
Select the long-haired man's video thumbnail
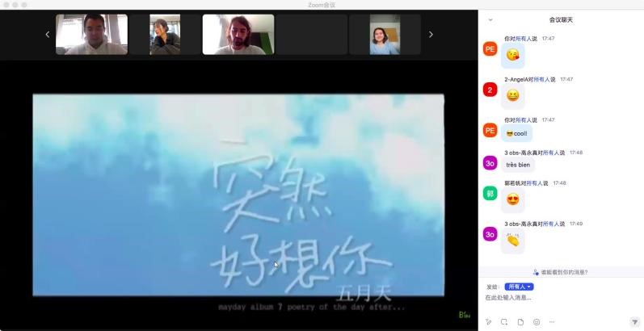238,35
